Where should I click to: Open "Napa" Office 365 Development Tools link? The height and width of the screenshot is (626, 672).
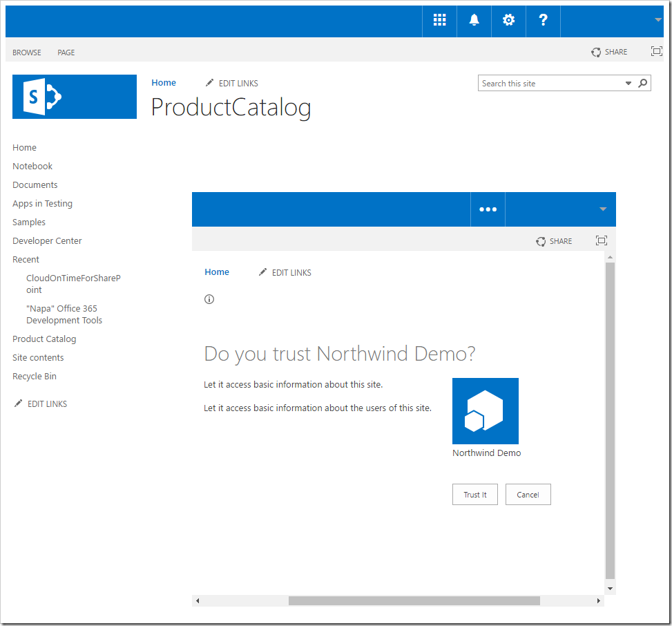click(x=64, y=314)
